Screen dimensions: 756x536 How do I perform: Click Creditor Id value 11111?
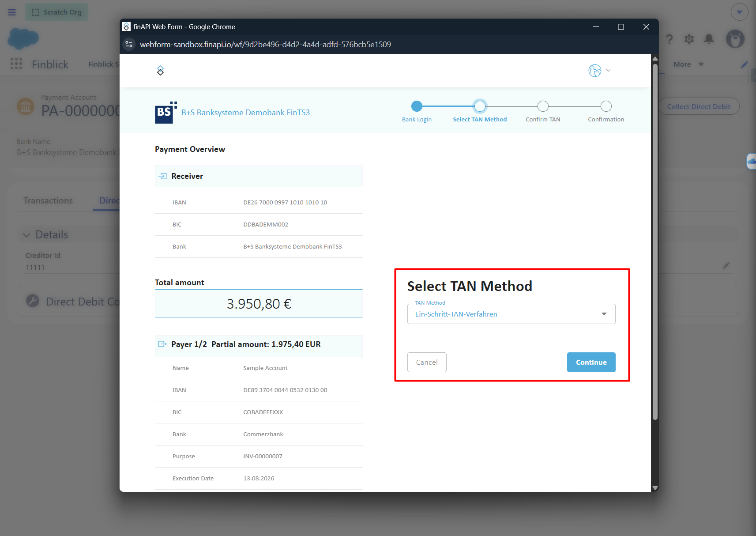pos(35,268)
